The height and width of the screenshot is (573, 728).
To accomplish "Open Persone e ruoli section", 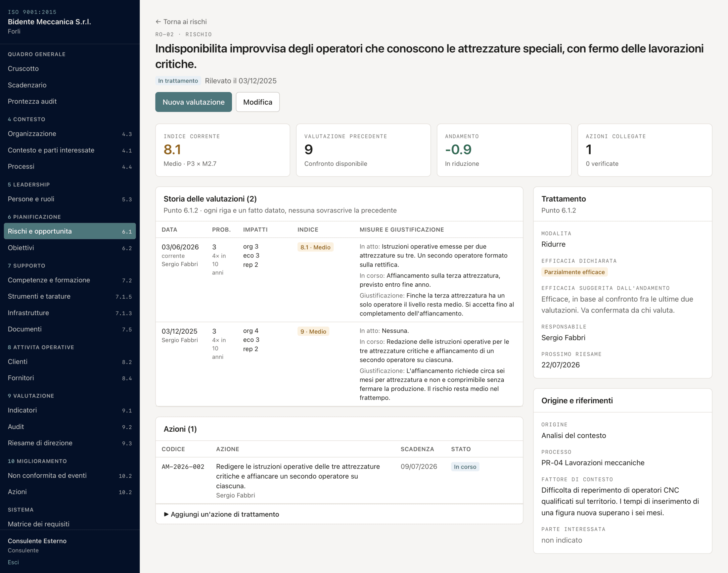I will (x=70, y=199).
